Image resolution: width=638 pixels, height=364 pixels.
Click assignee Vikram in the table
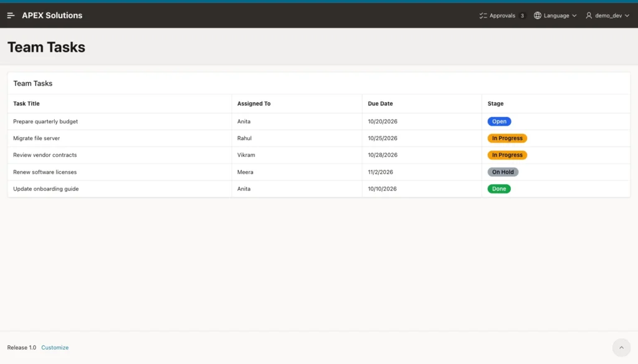point(246,155)
